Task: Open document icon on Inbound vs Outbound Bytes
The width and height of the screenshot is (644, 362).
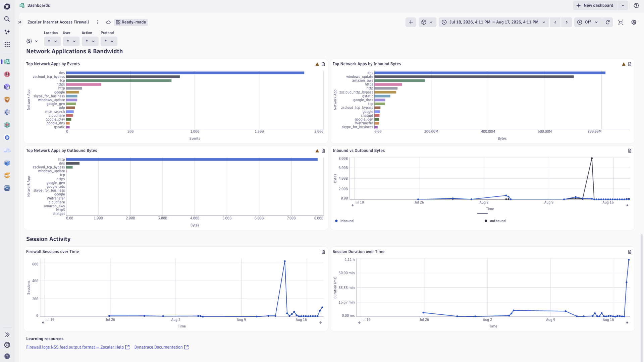Action: coord(630,151)
